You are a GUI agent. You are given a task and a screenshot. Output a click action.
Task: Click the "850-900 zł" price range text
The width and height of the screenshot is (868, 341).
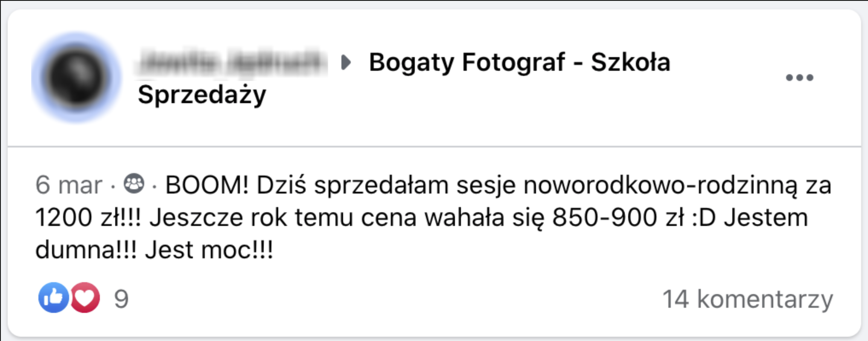pyautogui.click(x=618, y=217)
